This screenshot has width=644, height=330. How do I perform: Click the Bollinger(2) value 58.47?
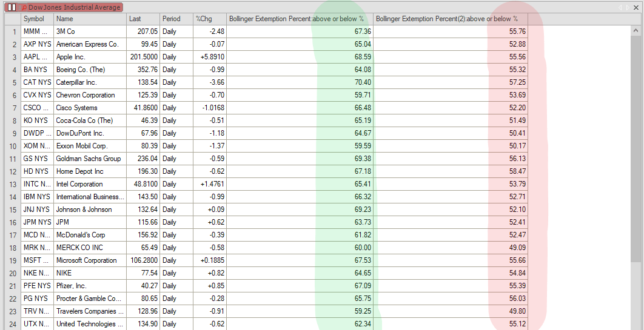[x=451, y=171]
